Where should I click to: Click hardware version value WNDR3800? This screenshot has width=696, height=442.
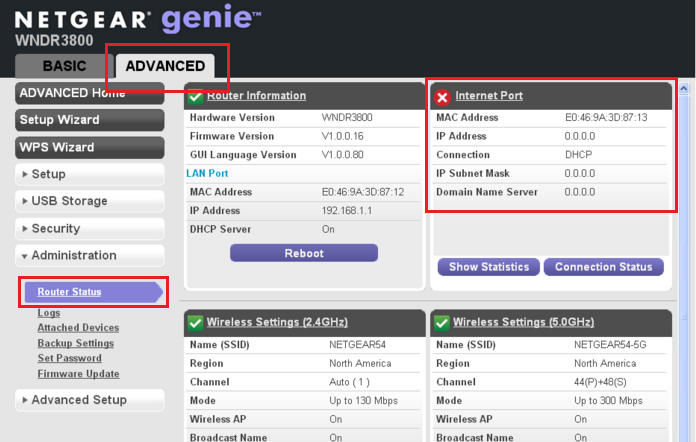[x=347, y=118]
